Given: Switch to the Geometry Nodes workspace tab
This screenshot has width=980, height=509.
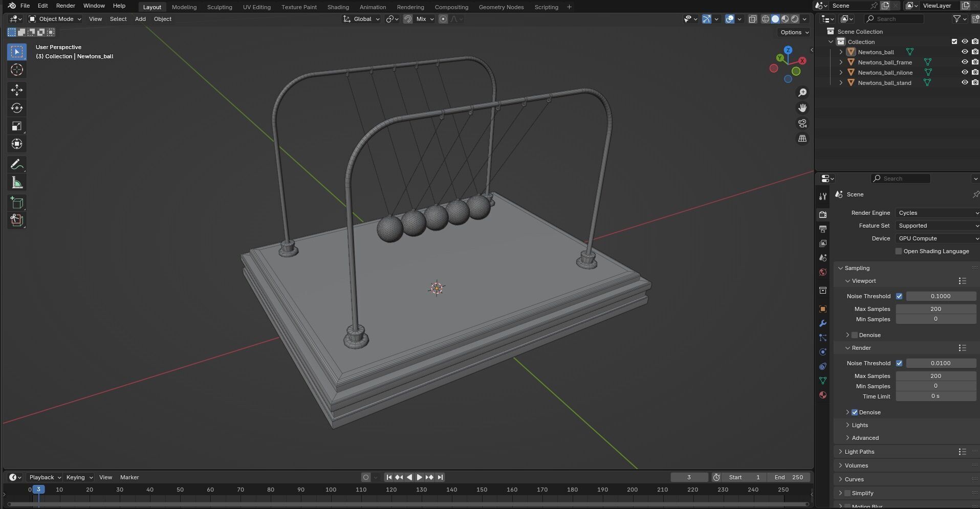Looking at the screenshot, I should click(x=501, y=7).
